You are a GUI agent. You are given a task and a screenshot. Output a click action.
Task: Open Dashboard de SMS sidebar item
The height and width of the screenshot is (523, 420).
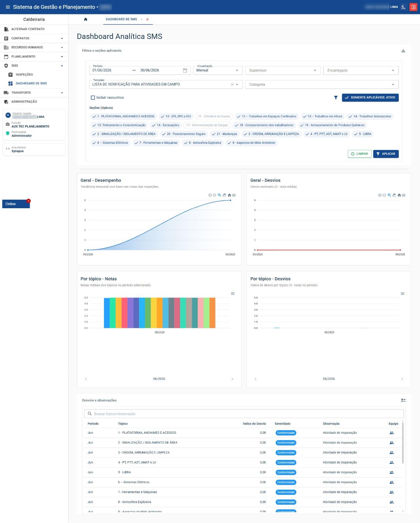coord(34,83)
